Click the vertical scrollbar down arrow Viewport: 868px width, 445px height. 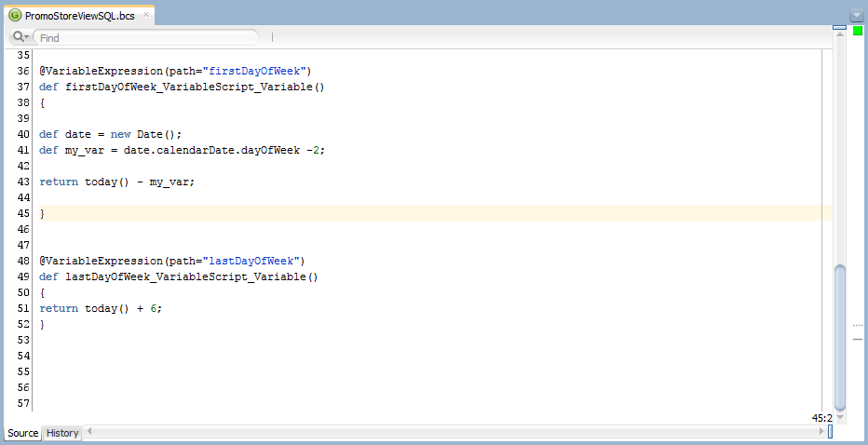coord(839,417)
